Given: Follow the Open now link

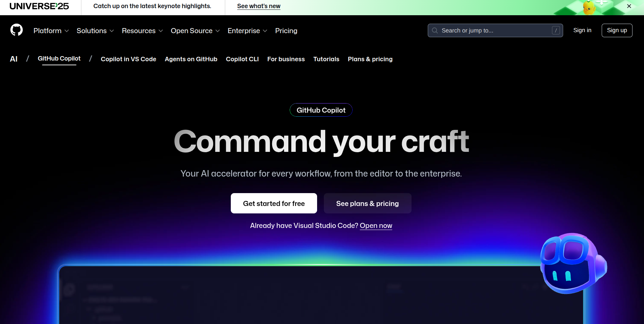Looking at the screenshot, I should (x=376, y=226).
